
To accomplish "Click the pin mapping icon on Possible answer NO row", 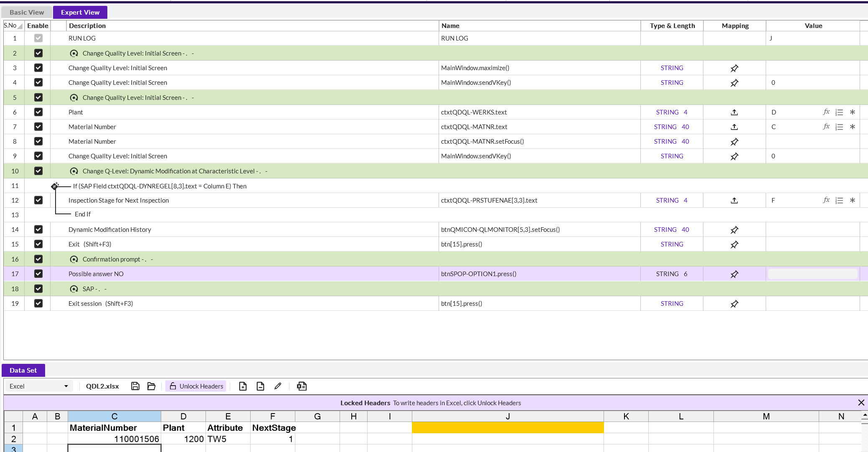I will [734, 274].
